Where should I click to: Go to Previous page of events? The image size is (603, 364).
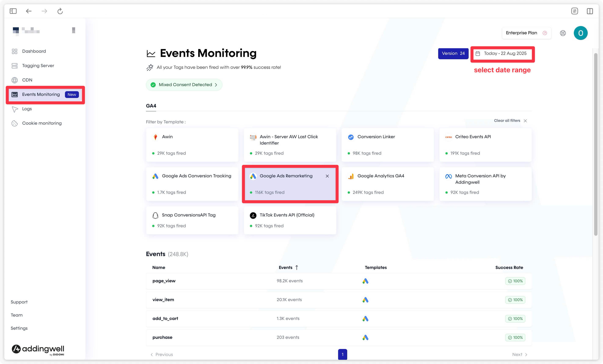click(161, 354)
